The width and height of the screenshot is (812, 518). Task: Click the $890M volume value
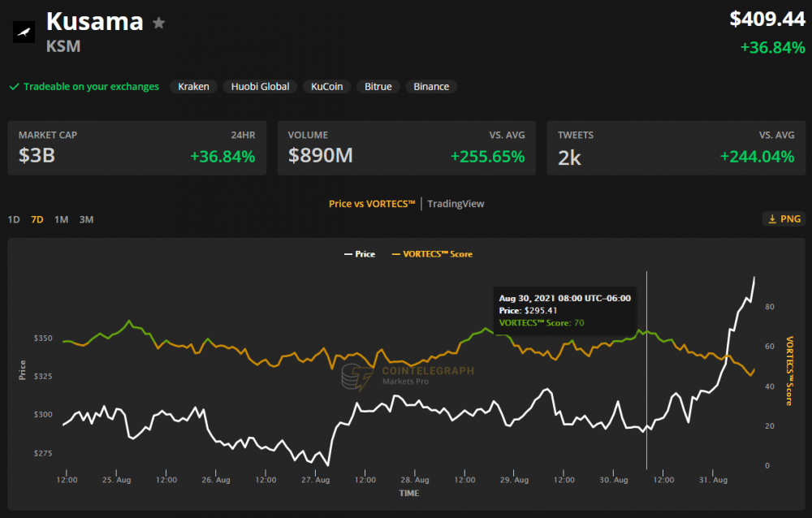pos(321,155)
